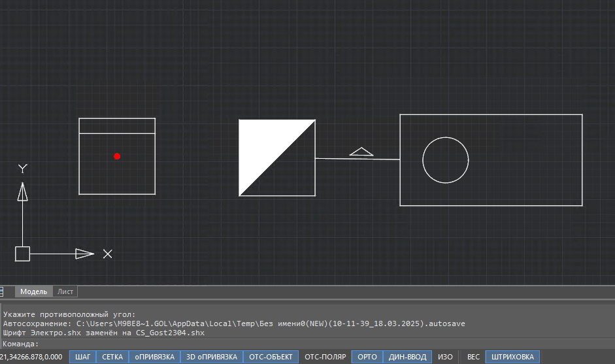Click the tabs list icon left of Модель
615x364 pixels.
(x=1, y=291)
